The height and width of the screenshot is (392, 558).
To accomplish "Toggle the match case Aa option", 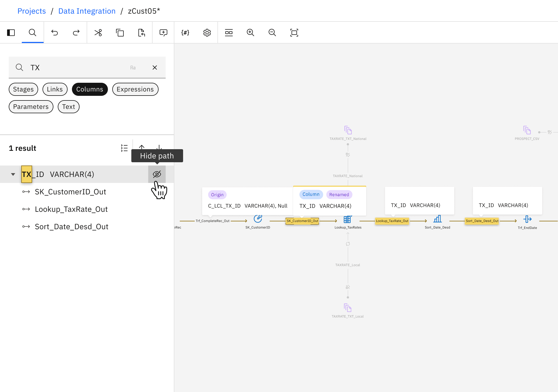I will [x=133, y=68].
